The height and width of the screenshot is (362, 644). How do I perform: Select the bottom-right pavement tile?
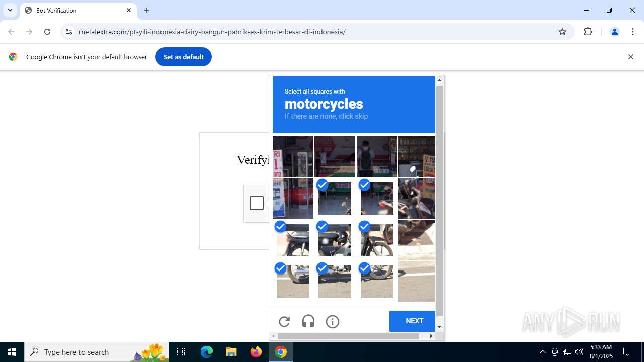(x=417, y=282)
